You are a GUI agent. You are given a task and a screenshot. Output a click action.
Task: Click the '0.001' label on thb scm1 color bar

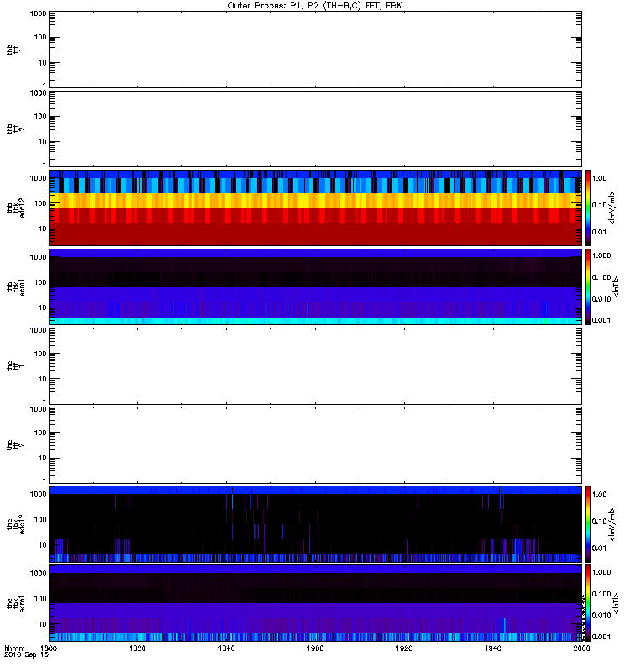pyautogui.click(x=601, y=320)
